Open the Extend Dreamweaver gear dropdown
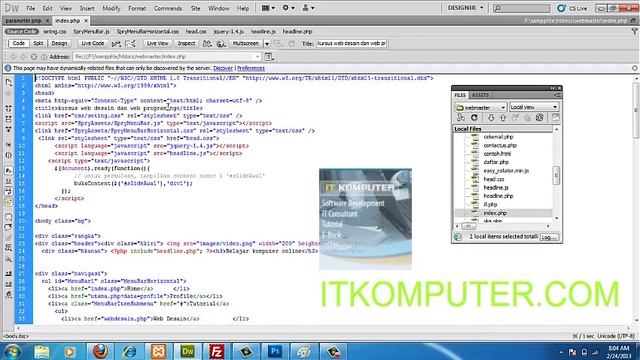 (289, 8)
